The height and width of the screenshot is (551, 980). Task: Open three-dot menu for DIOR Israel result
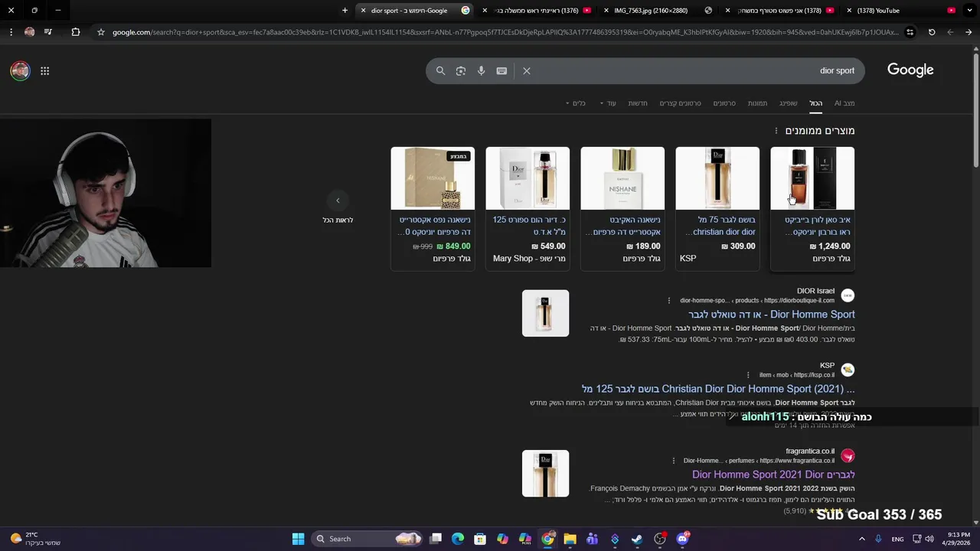click(x=668, y=301)
